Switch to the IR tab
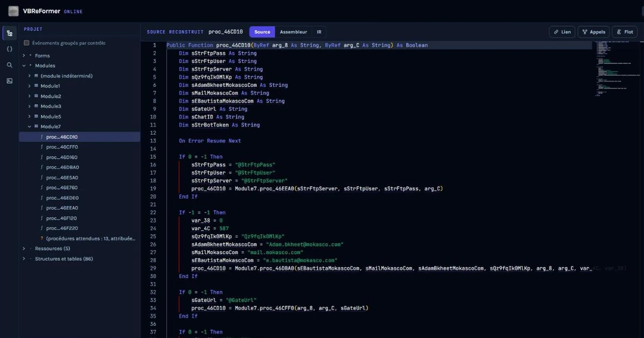The width and height of the screenshot is (644, 338). tap(319, 32)
